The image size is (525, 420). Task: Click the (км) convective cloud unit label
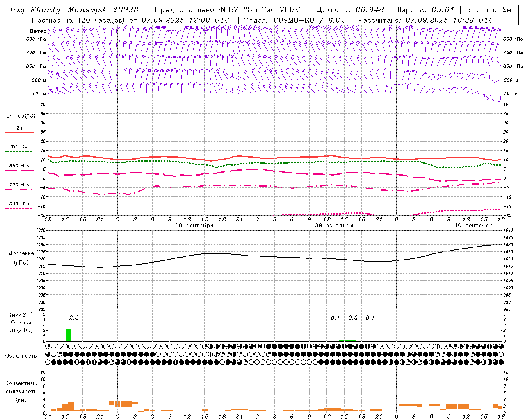21,399
